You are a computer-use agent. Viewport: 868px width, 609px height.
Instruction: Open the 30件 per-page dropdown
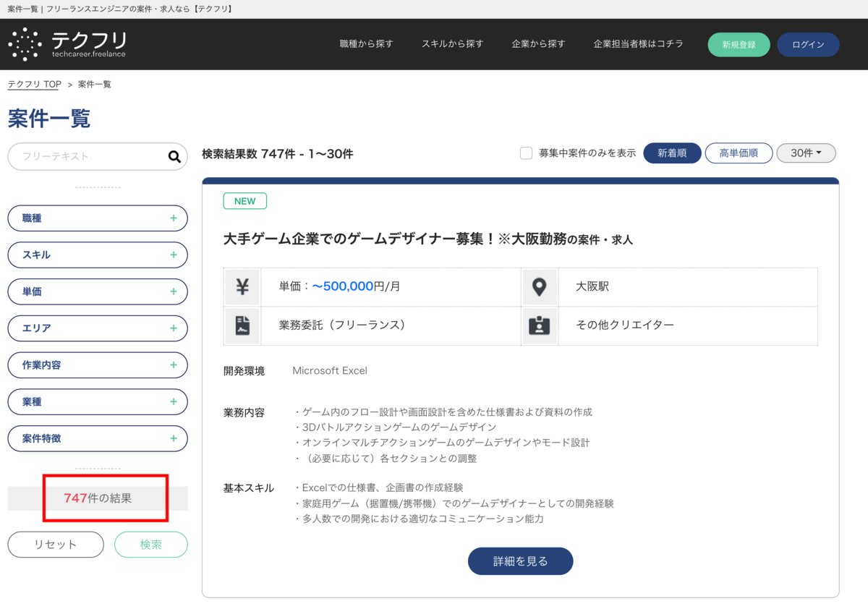pyautogui.click(x=806, y=153)
